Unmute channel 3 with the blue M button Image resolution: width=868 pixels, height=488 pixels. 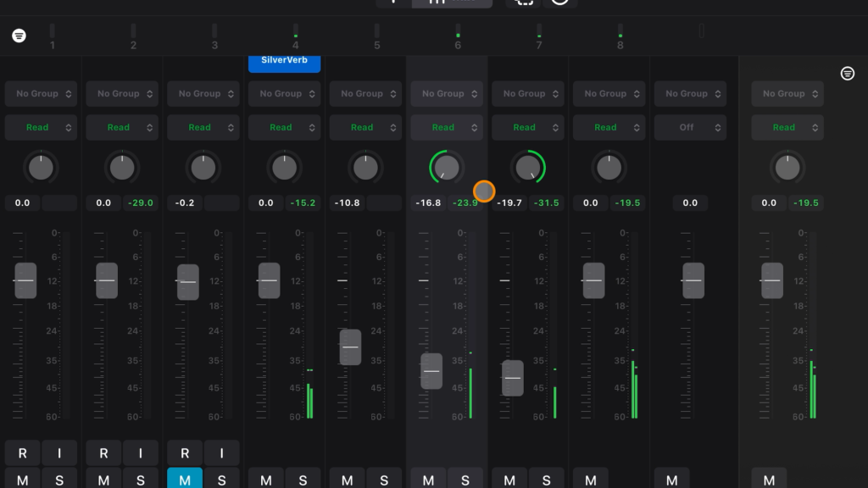click(x=185, y=480)
